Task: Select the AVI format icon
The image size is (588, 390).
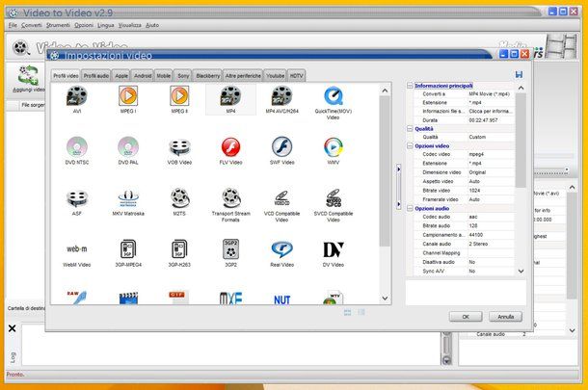Action: click(x=77, y=96)
